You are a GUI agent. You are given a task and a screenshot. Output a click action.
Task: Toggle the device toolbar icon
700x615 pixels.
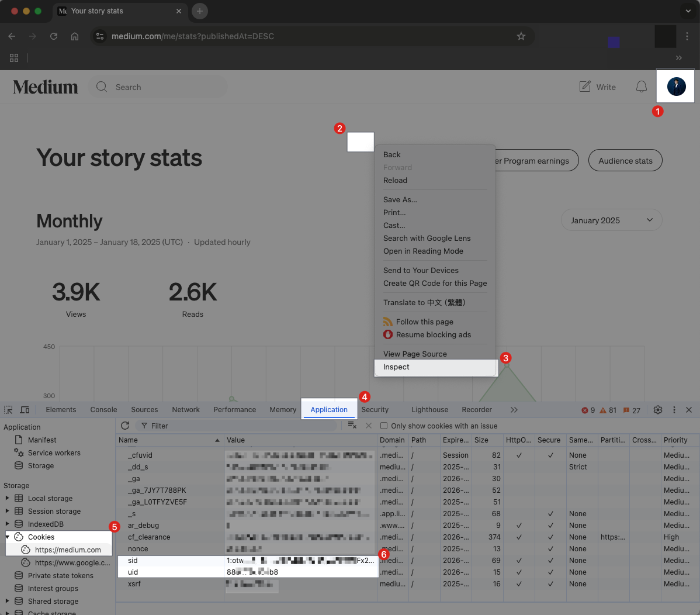pos(25,410)
